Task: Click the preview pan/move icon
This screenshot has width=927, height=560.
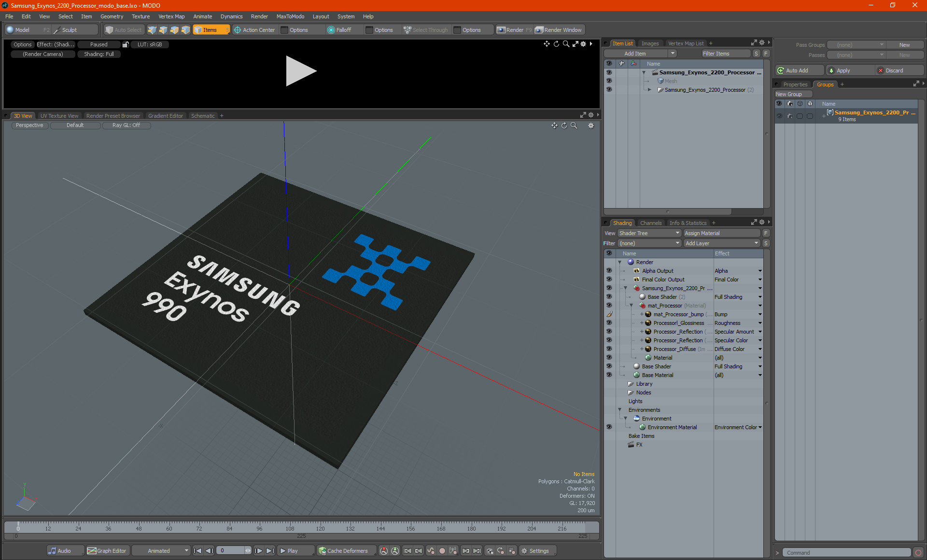Action: 547,44
